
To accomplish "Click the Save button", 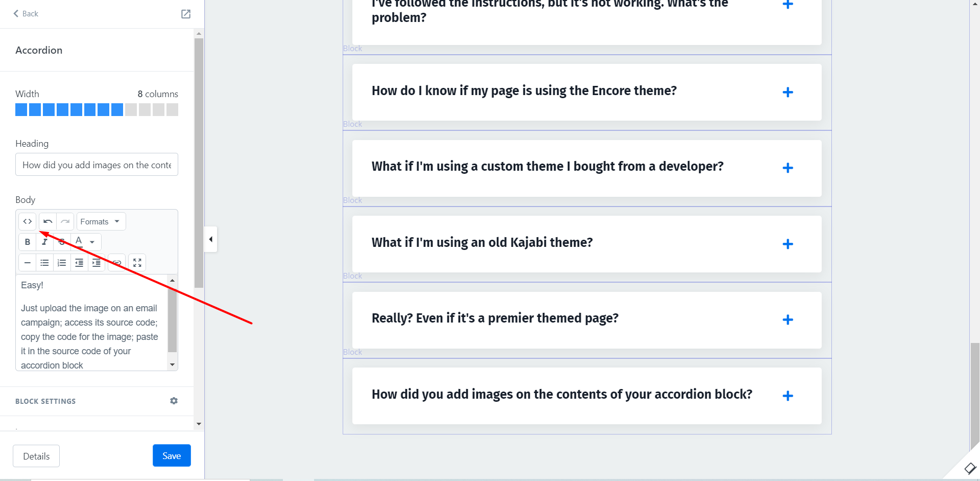I will pos(172,455).
